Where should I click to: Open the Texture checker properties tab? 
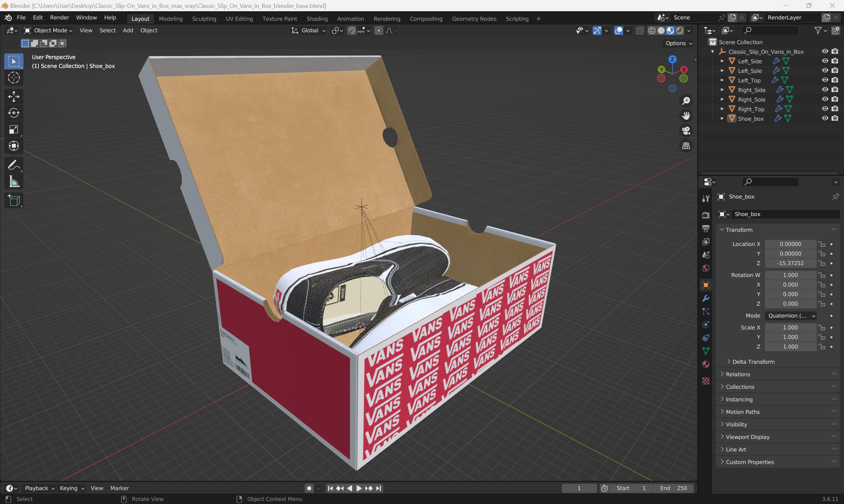click(706, 381)
